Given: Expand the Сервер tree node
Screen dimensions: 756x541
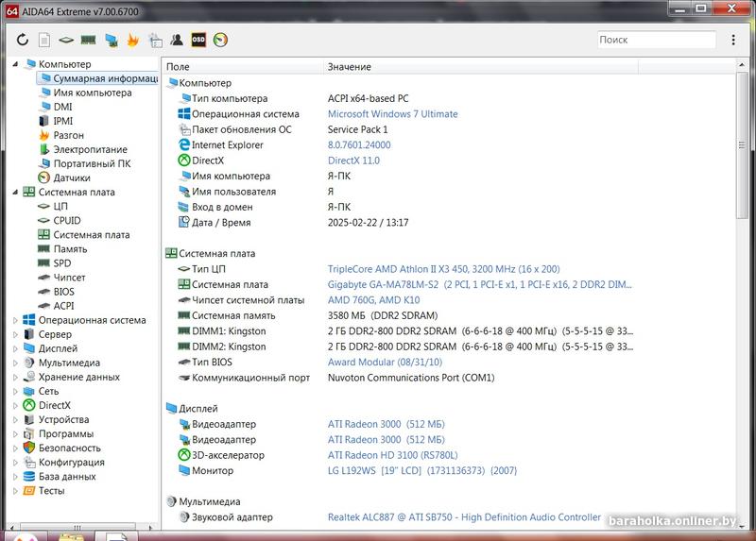Looking at the screenshot, I should click(x=15, y=334).
